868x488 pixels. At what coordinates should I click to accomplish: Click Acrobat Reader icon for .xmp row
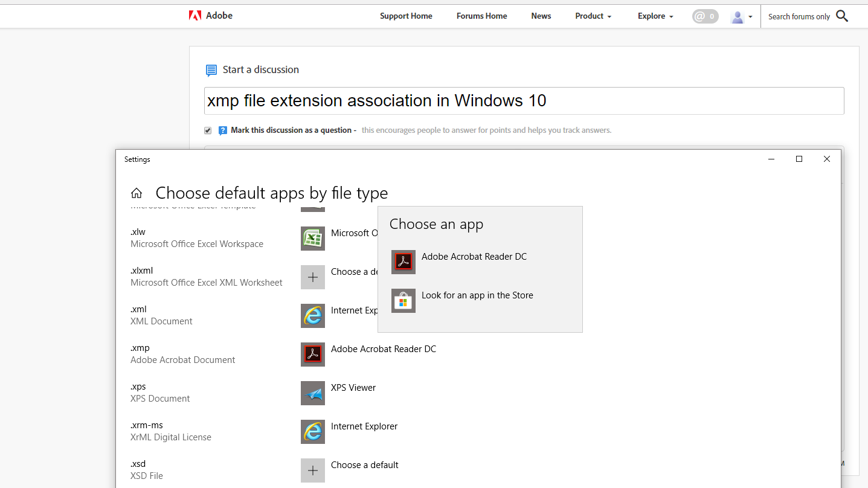pos(313,355)
